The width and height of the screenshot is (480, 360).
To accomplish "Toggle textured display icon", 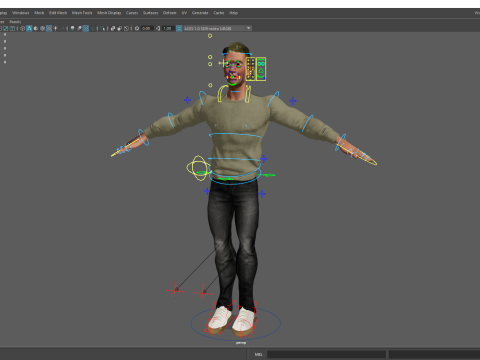I will point(49,28).
